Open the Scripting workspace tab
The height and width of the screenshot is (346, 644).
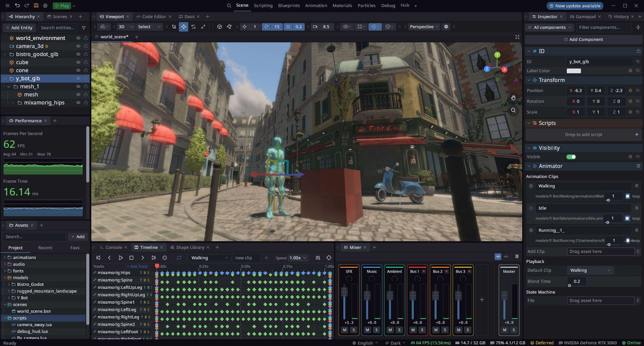[x=263, y=6]
